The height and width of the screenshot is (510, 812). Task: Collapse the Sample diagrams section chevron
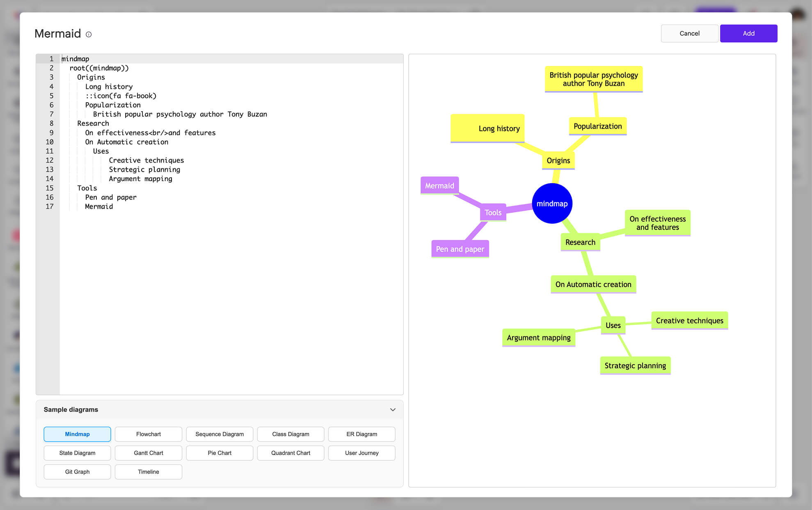point(393,410)
